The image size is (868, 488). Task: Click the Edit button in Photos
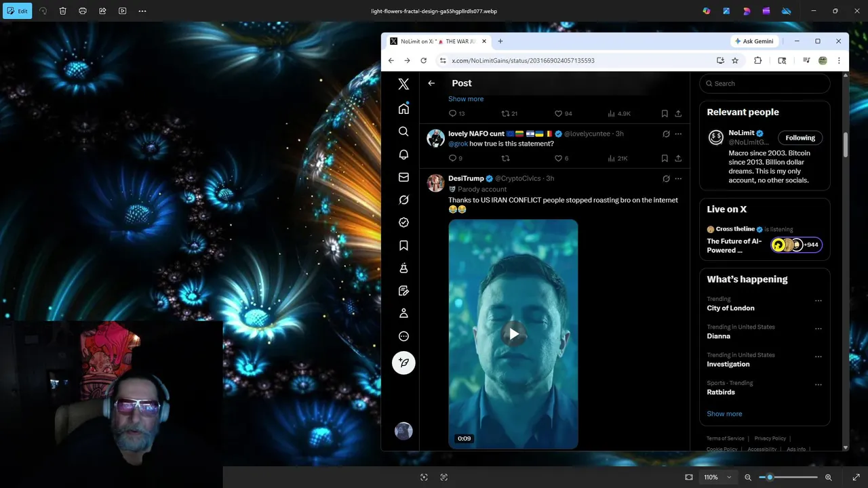tap(17, 11)
